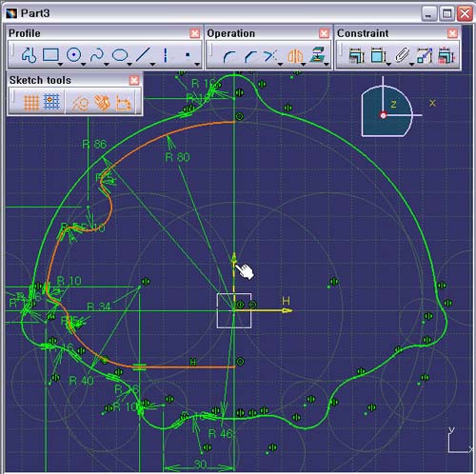Pick the Spline curve tool

pyautogui.click(x=97, y=55)
